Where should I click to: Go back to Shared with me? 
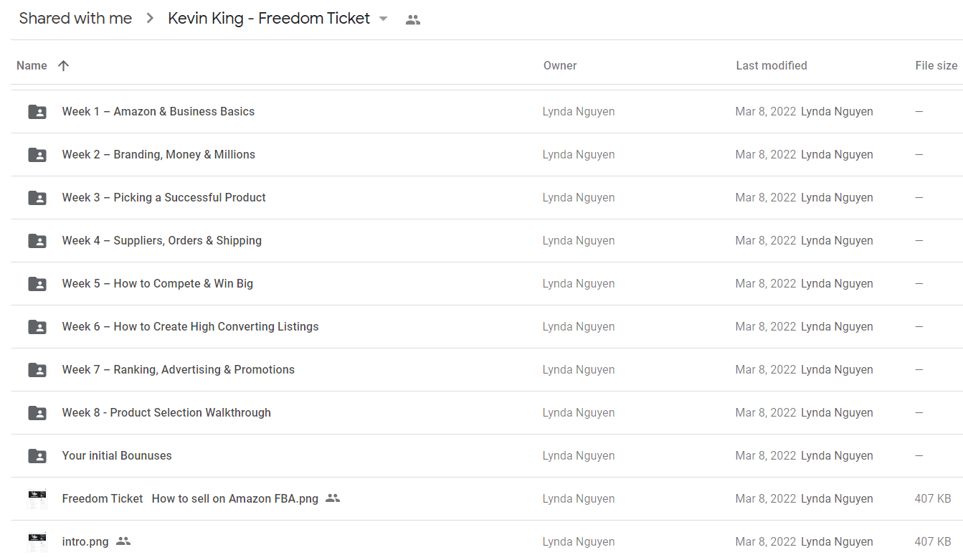(75, 19)
